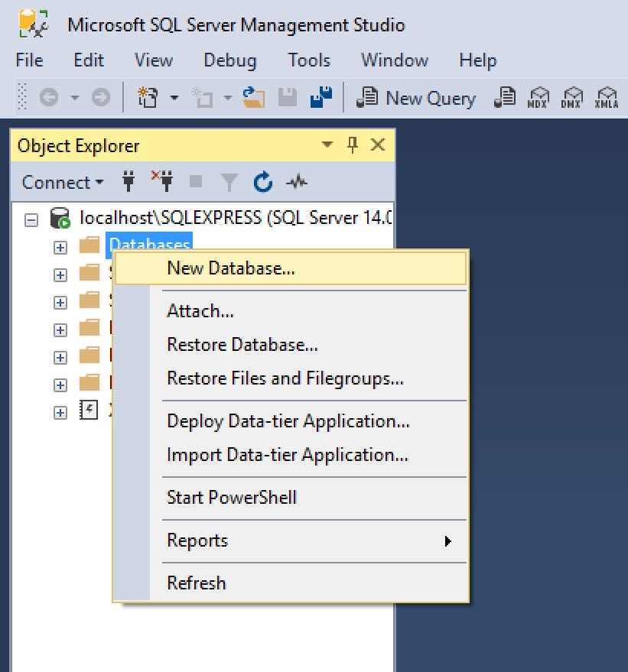Click the Connect plug icon in Object Explorer

(128, 182)
